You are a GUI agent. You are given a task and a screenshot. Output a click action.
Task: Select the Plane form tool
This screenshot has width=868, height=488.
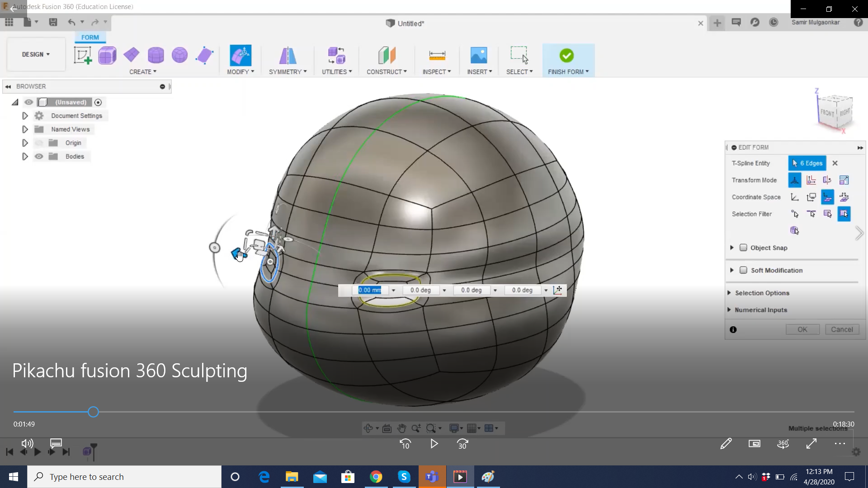[x=132, y=55]
